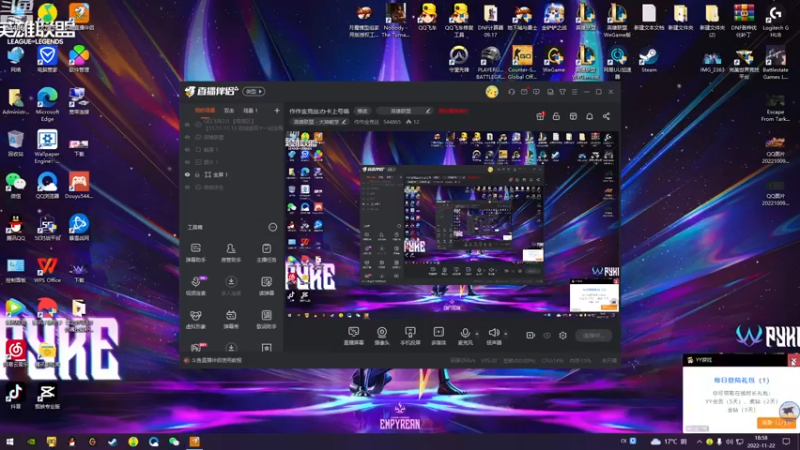Screen dimensions: 800x450
Task: Click the live preview canvas thumbnail
Action: 452,224
